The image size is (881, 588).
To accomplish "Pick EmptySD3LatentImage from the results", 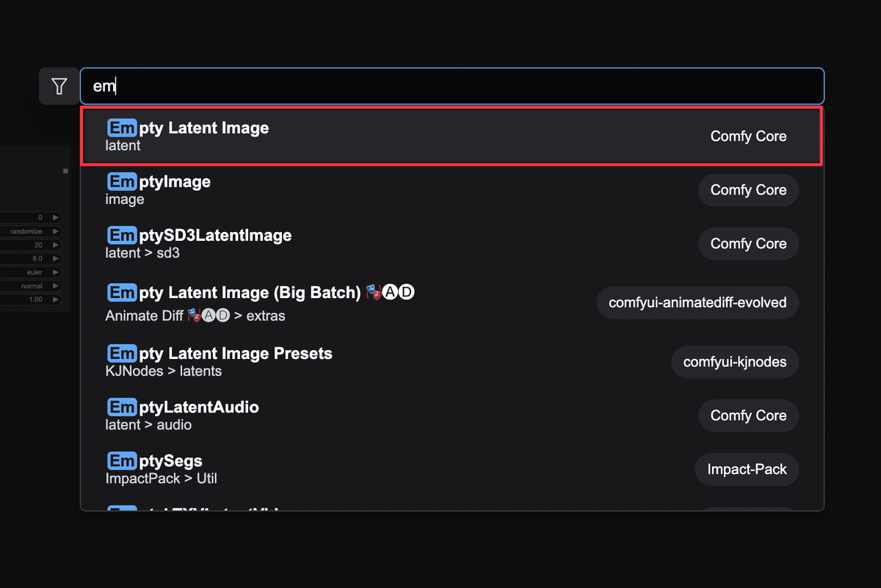I will (452, 244).
